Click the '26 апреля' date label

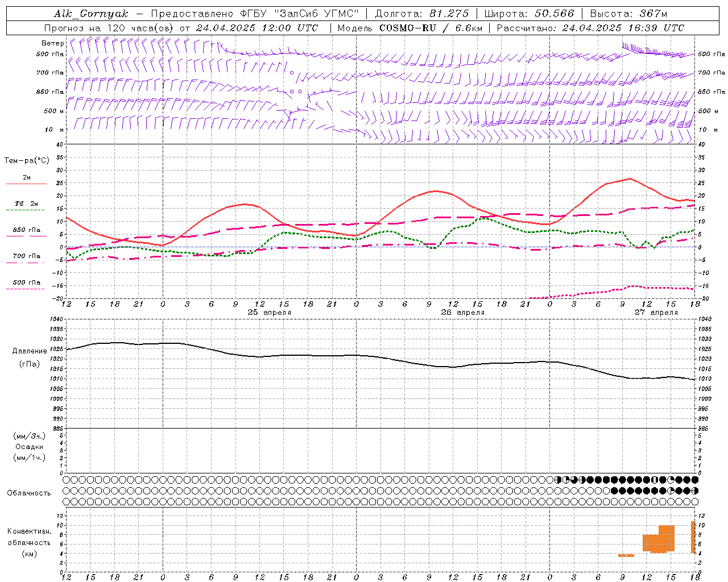462,313
